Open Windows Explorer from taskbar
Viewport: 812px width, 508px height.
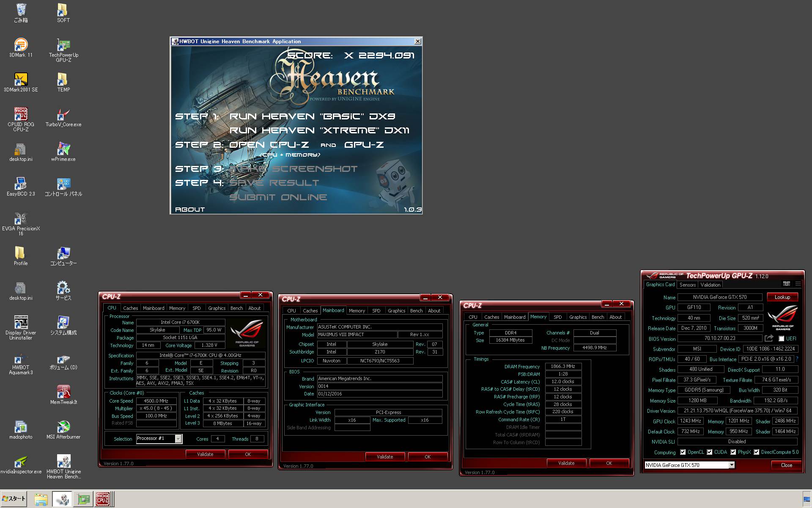41,500
